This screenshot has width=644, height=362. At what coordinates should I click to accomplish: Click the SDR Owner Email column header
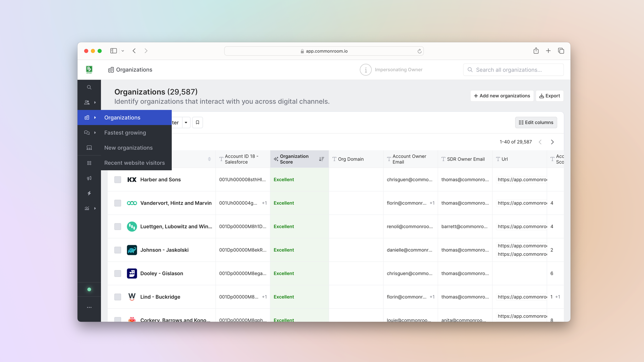tap(465, 159)
